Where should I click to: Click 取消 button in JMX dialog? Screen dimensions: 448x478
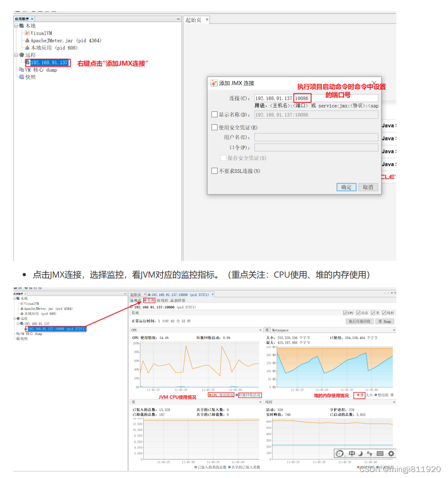tap(368, 187)
